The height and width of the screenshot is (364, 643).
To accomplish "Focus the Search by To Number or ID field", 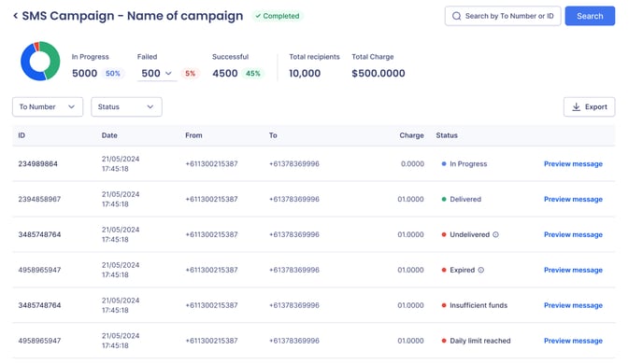I will tap(503, 16).
